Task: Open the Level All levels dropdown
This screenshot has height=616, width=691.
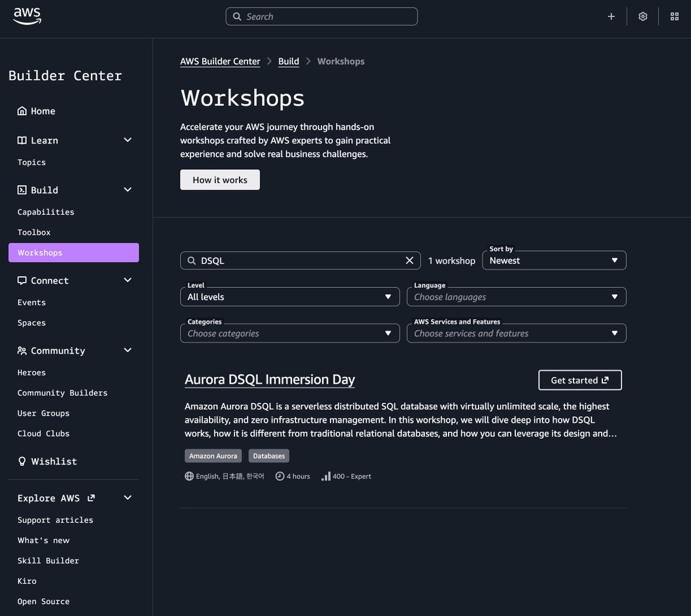Action: click(x=290, y=296)
